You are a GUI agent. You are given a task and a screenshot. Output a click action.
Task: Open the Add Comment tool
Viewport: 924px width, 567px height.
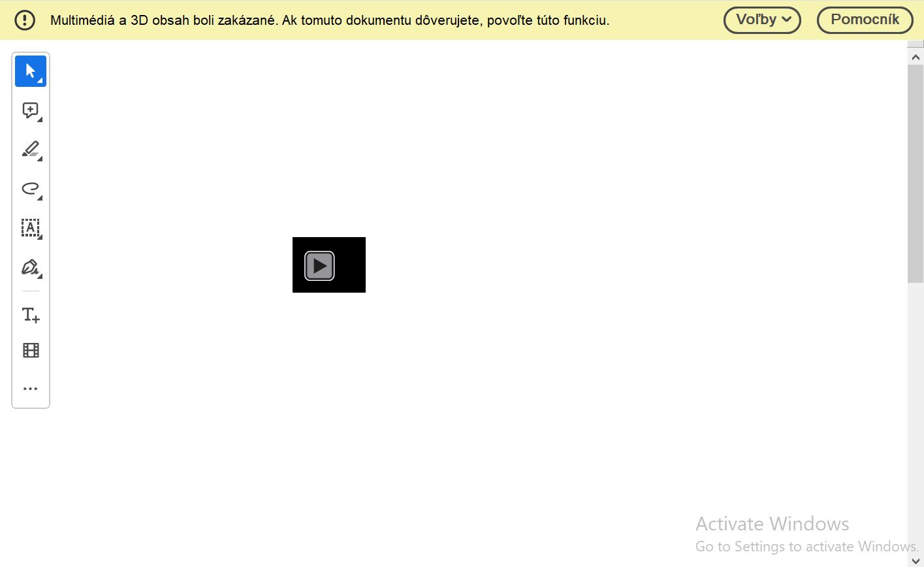pyautogui.click(x=29, y=110)
